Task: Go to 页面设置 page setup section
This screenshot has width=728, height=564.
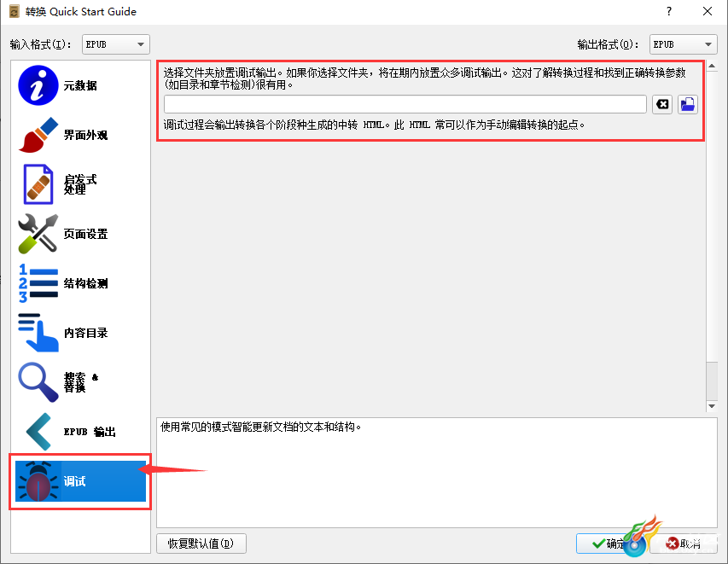Action: coord(80,234)
